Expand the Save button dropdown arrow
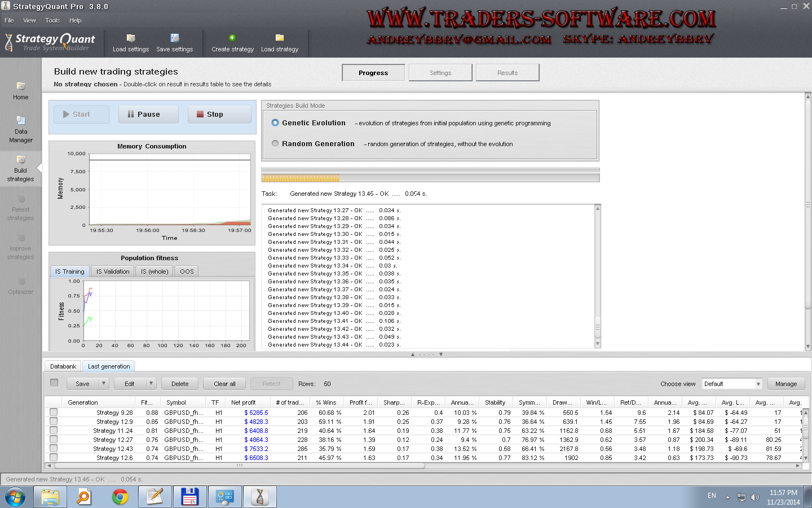The height and width of the screenshot is (508, 812). 104,384
